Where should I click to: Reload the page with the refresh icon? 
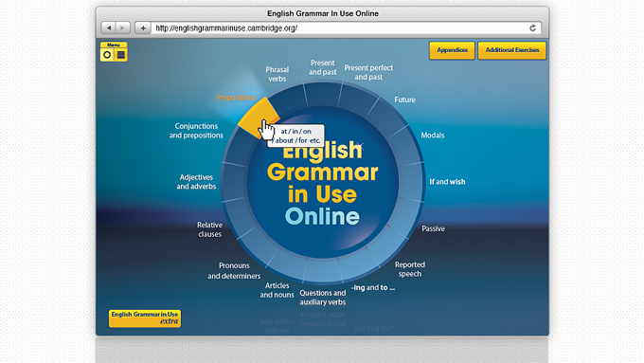click(532, 27)
